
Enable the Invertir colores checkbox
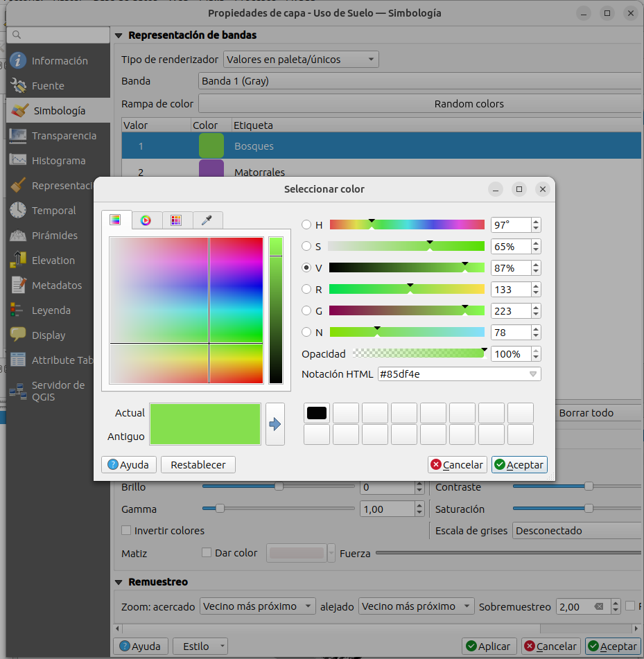126,531
